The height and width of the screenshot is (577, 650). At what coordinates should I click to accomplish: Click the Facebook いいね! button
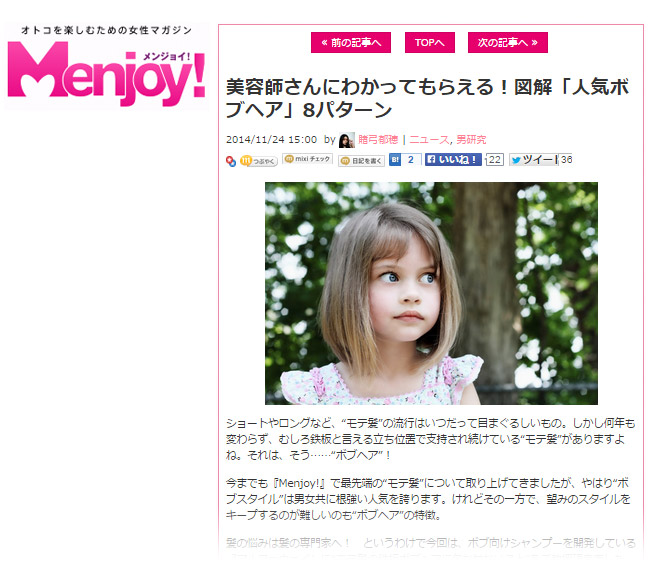pyautogui.click(x=453, y=160)
